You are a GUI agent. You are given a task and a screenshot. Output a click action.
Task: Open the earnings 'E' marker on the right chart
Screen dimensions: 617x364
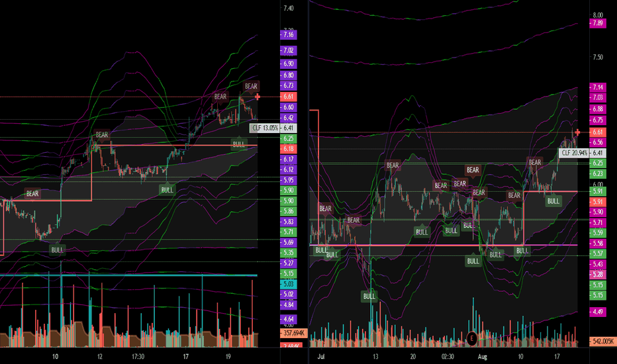tap(471, 338)
